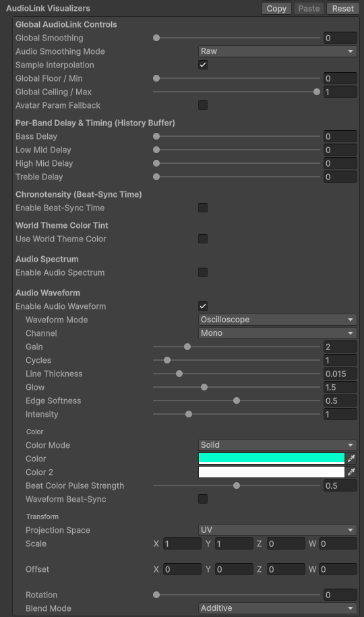This screenshot has width=364, height=617.
Task: Click the Copy button
Action: point(276,9)
